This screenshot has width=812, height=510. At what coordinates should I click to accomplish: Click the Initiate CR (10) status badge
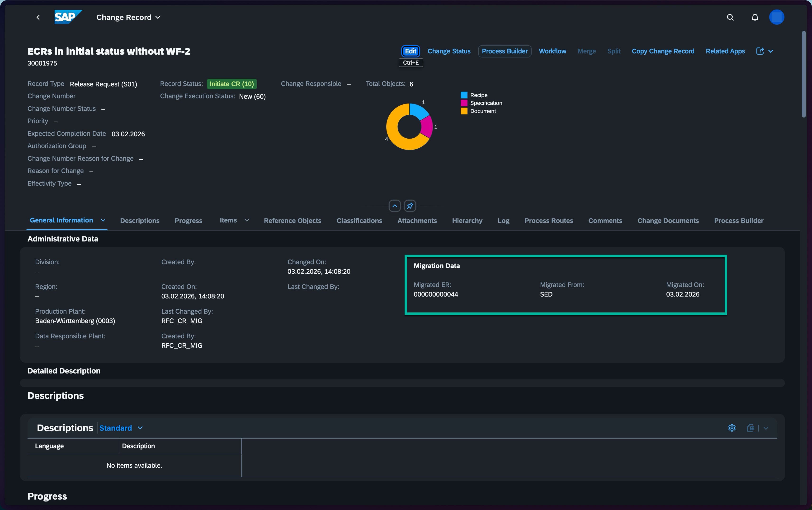pyautogui.click(x=232, y=84)
